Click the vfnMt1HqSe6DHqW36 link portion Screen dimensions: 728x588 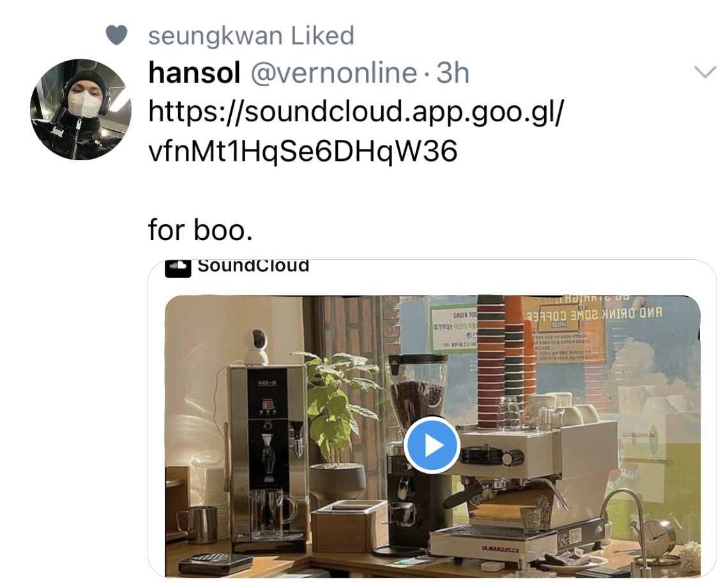(303, 151)
